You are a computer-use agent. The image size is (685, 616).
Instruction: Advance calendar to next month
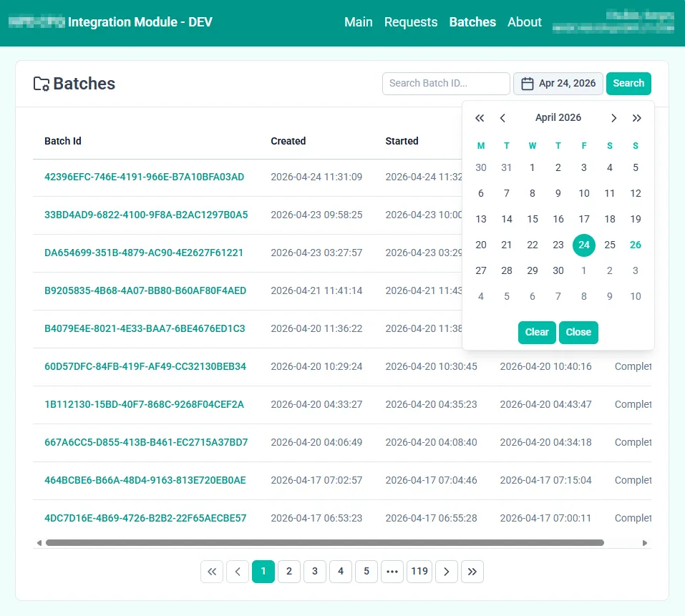(613, 118)
